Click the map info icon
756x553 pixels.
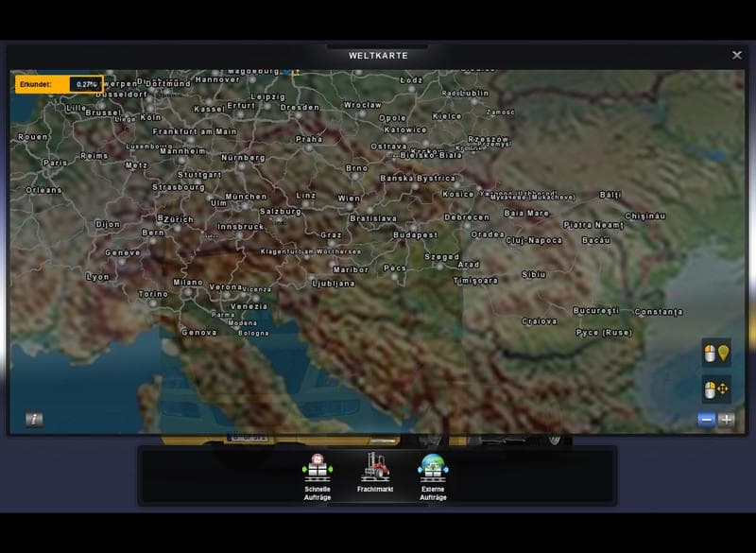tap(34, 419)
